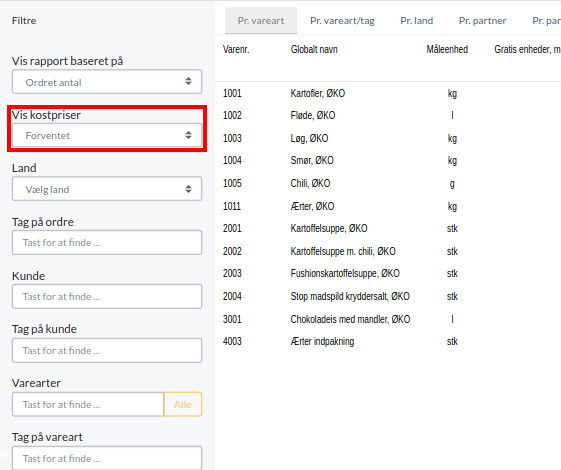Expand the 'Vælg land' dropdown
Viewport: 561px width, 470px height.
(107, 189)
